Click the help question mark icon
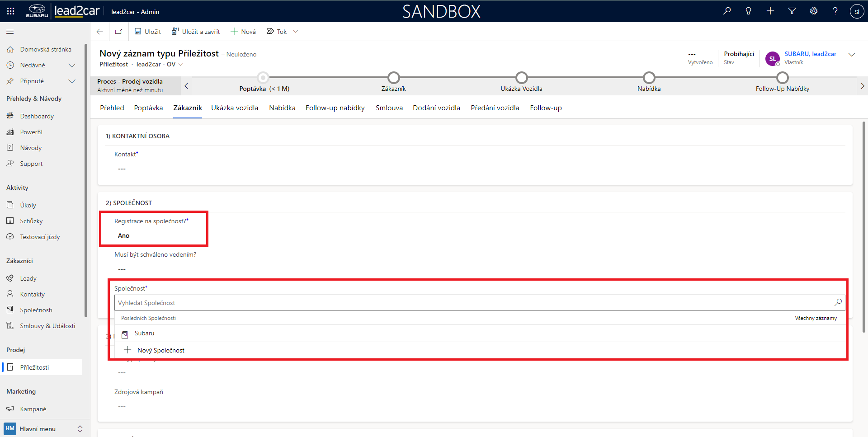Image resolution: width=868 pixels, height=437 pixels. click(835, 11)
